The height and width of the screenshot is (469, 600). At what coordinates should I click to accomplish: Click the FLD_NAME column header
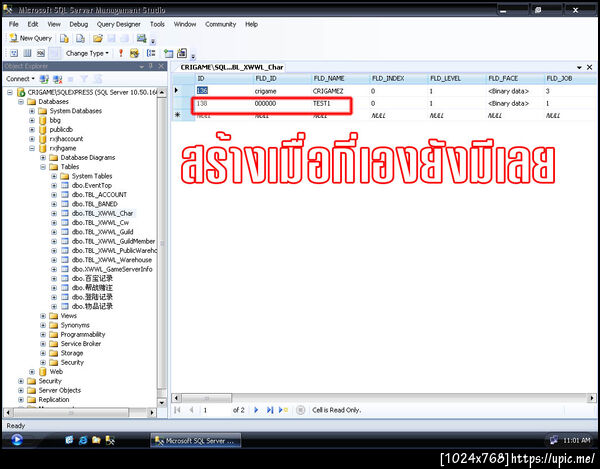coord(340,78)
